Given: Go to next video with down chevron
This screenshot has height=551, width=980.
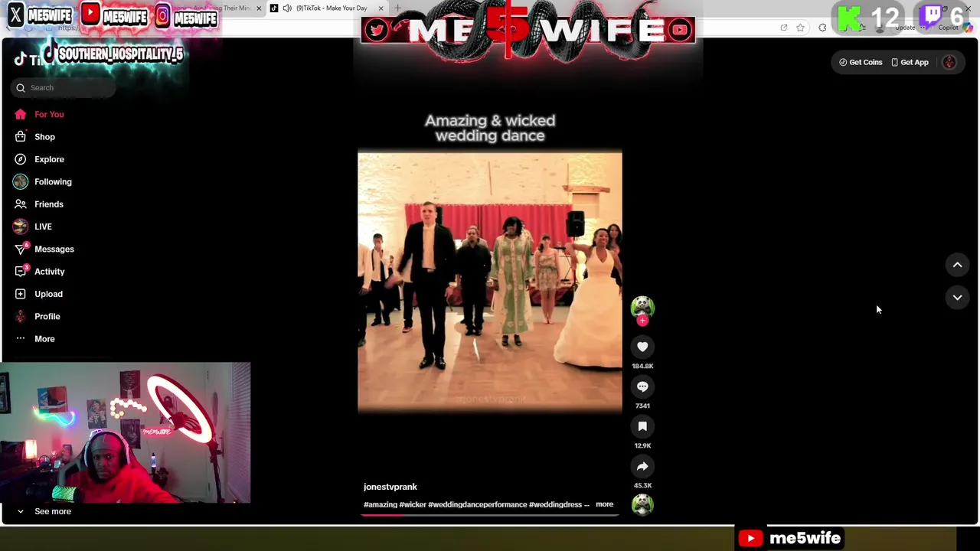Looking at the screenshot, I should [x=957, y=298].
